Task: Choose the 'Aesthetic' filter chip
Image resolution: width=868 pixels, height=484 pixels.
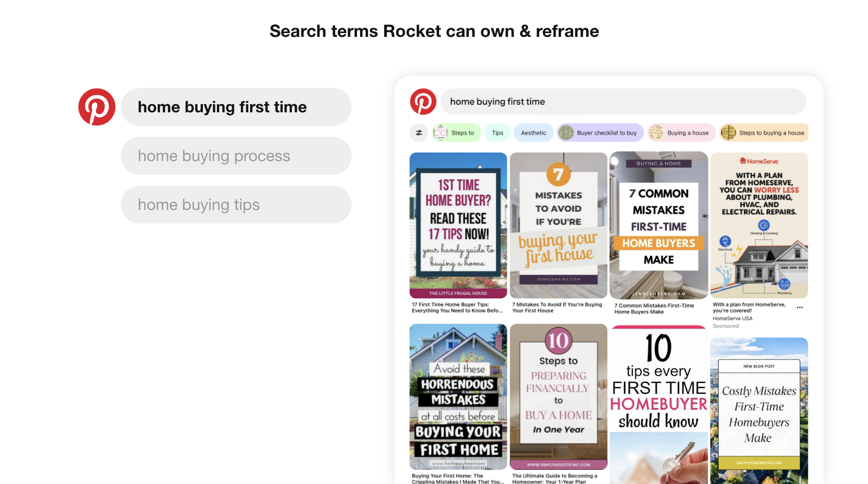Action: [x=534, y=132]
